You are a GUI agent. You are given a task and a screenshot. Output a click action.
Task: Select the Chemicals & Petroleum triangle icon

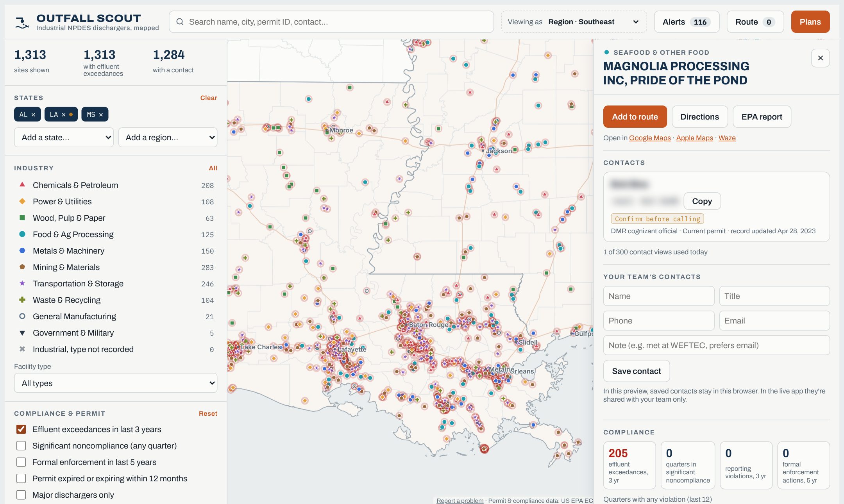22,184
